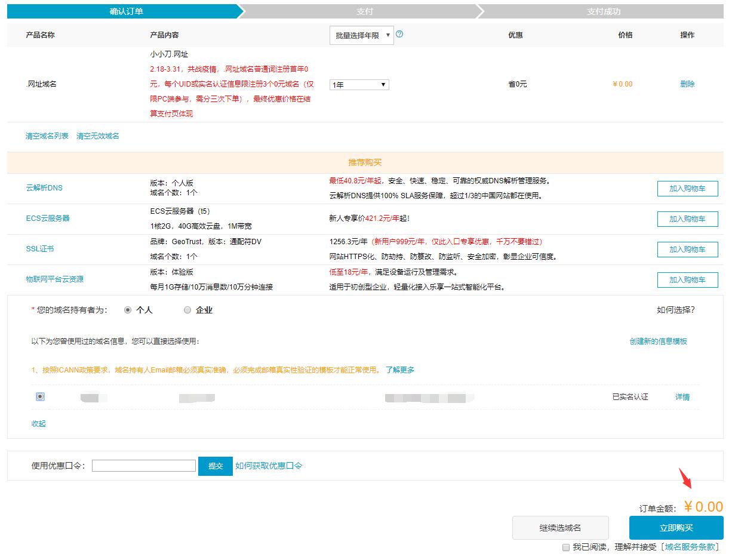The width and height of the screenshot is (735, 560).
Task: Collapse the template list with 收起
Action: (x=38, y=424)
